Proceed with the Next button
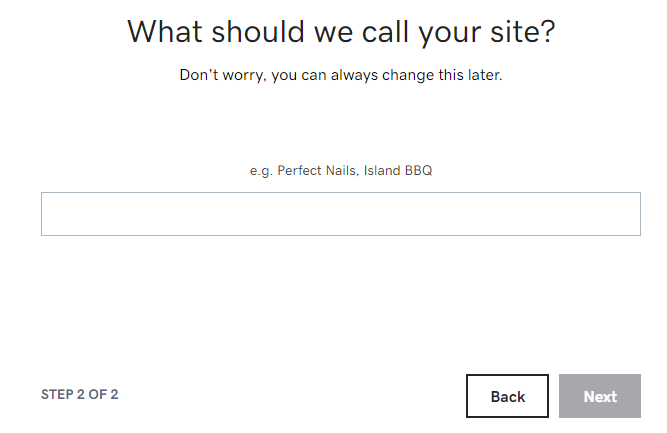This screenshot has height=433, width=667. point(600,396)
